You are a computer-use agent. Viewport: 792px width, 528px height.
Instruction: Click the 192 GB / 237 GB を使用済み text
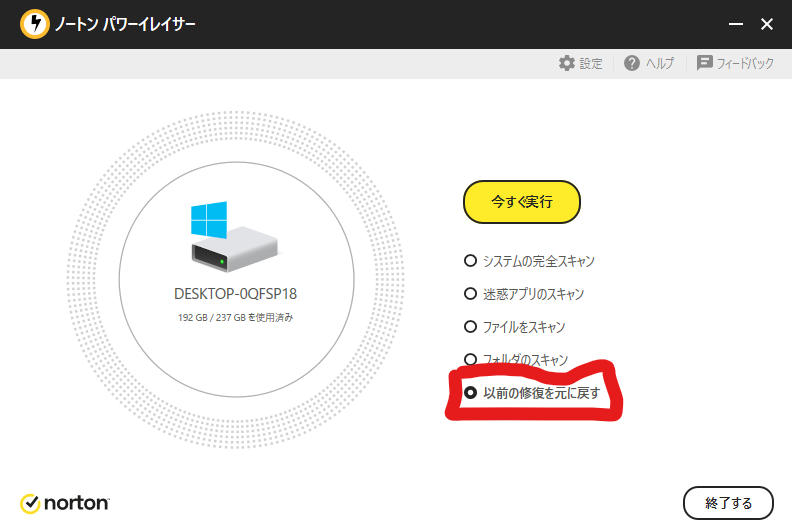click(x=235, y=317)
